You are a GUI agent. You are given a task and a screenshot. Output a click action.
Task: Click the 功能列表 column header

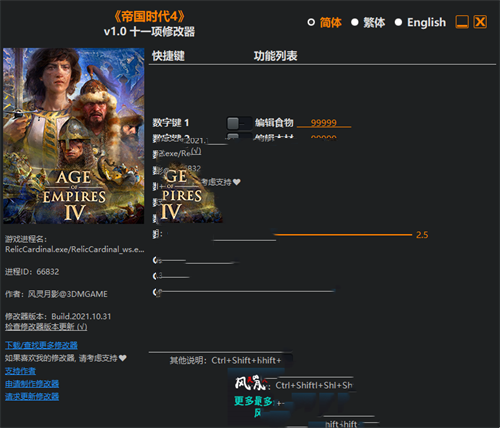[275, 56]
